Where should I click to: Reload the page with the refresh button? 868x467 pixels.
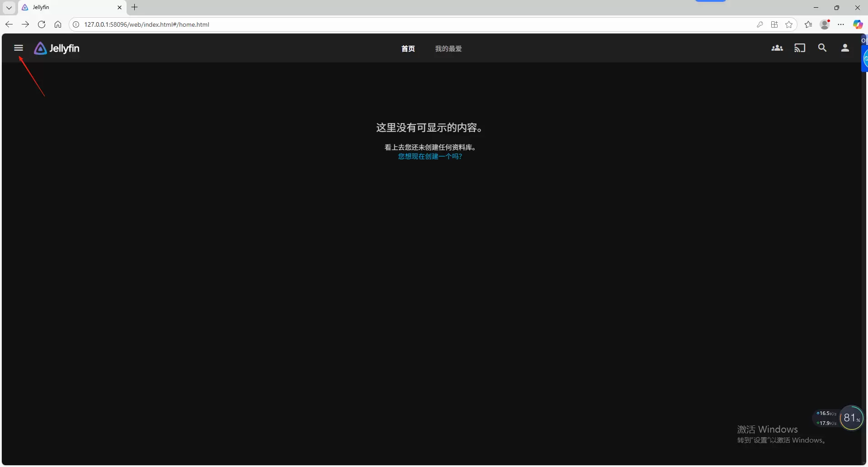coord(42,24)
